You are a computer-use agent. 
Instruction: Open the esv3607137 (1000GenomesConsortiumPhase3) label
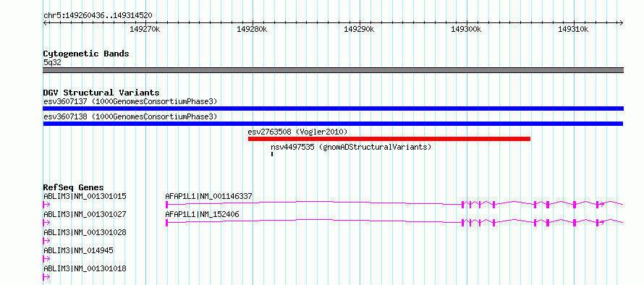130,101
